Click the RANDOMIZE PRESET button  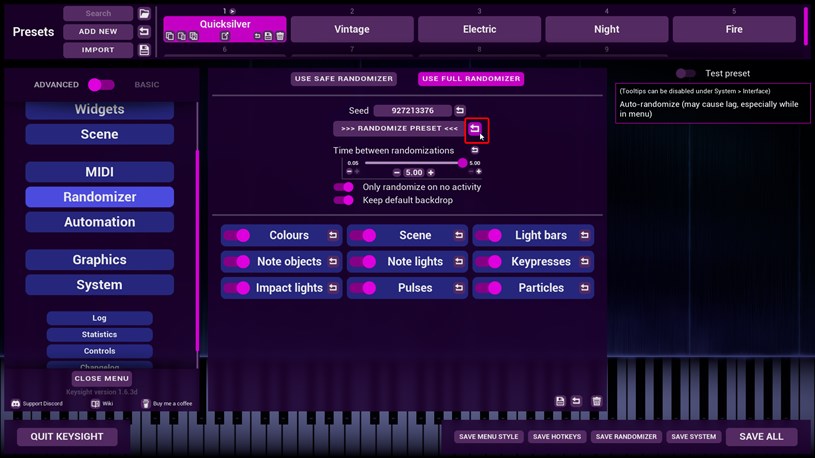point(399,128)
